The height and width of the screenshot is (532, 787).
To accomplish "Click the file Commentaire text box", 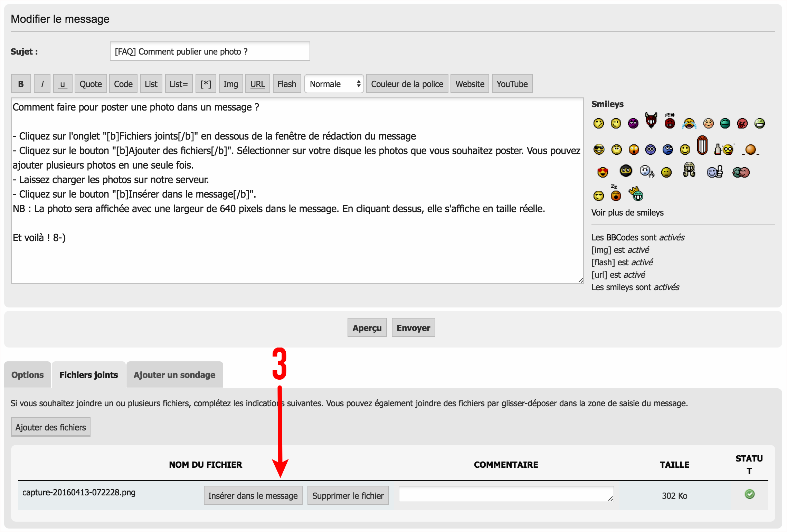I will coord(506,494).
